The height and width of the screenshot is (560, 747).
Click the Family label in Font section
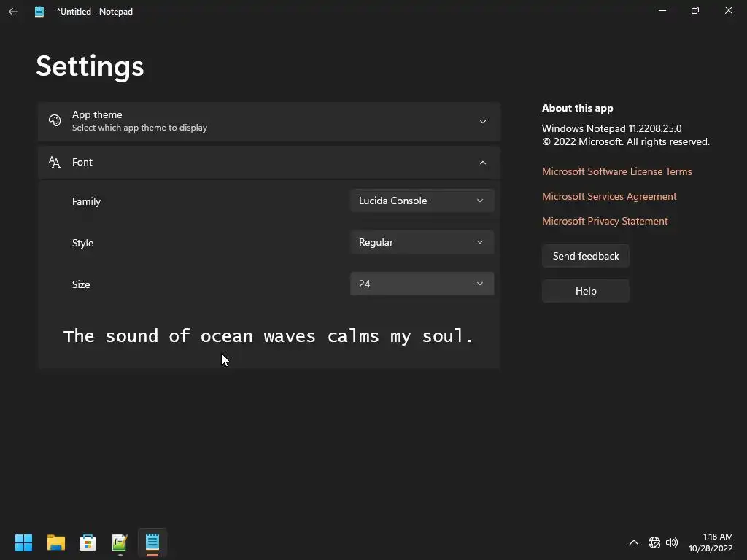tap(86, 201)
